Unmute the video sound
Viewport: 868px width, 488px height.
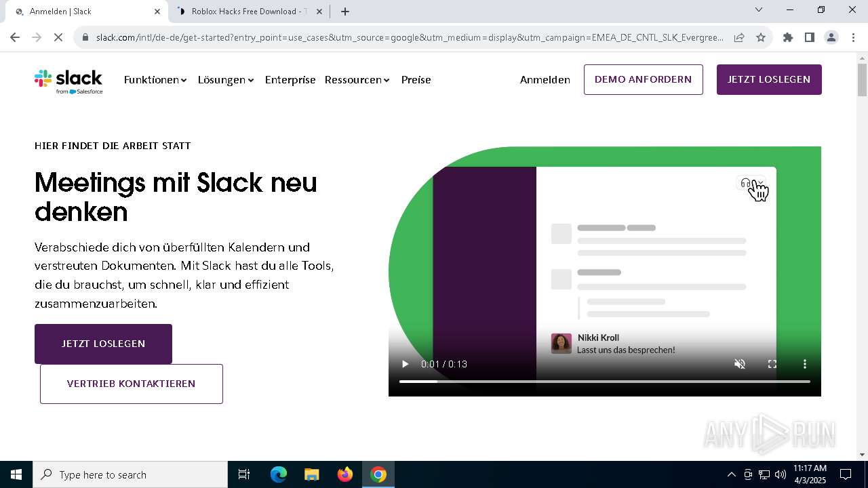click(740, 364)
